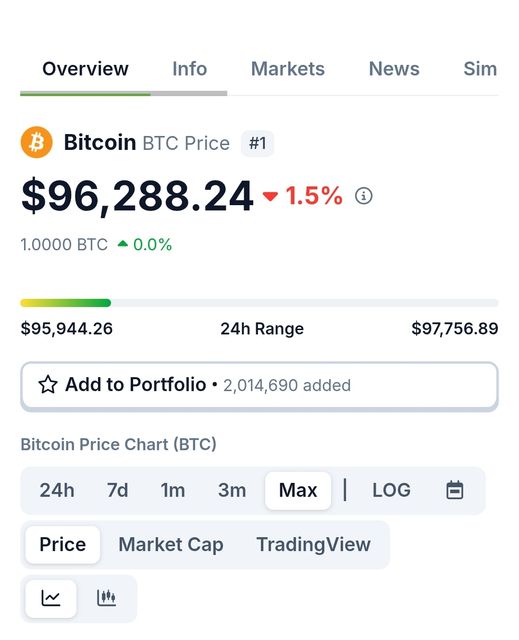
Task: Click the orange Bitcoin logo icon
Action: coord(36,142)
